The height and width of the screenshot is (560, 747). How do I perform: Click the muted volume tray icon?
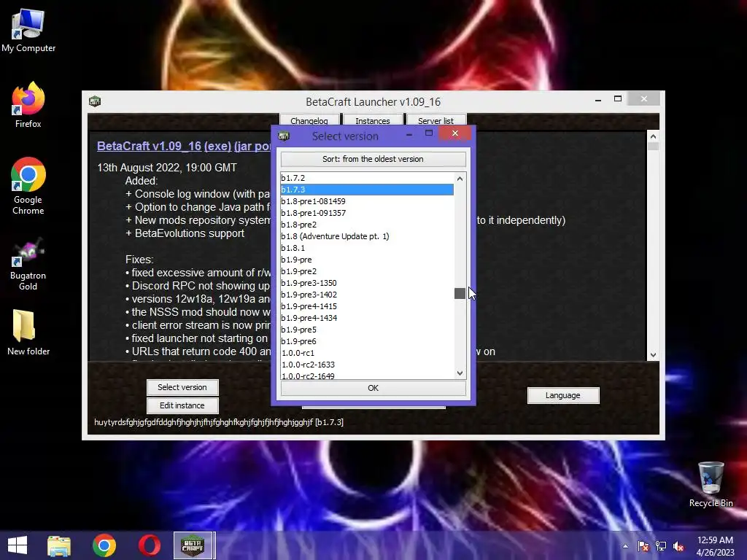coord(678,546)
